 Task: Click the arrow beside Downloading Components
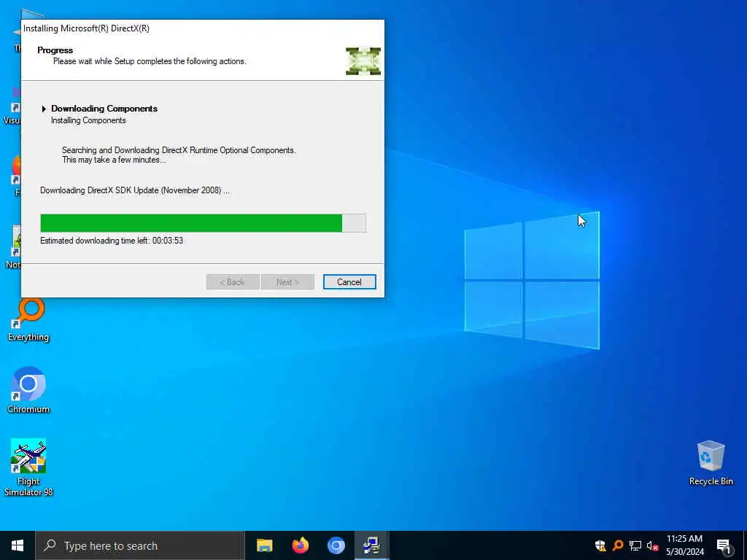[44, 109]
